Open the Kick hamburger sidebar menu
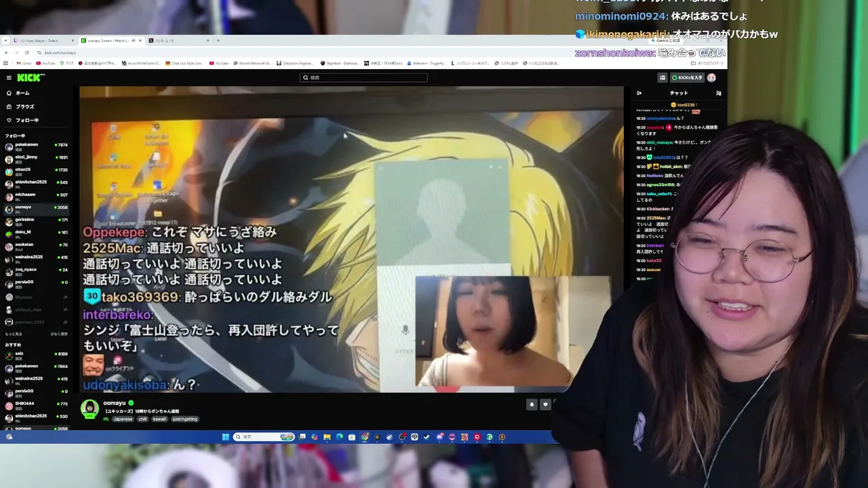 point(9,78)
